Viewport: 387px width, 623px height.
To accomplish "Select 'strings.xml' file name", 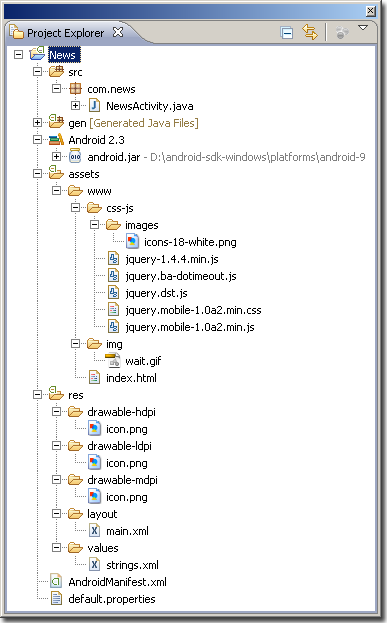I will coord(132,565).
